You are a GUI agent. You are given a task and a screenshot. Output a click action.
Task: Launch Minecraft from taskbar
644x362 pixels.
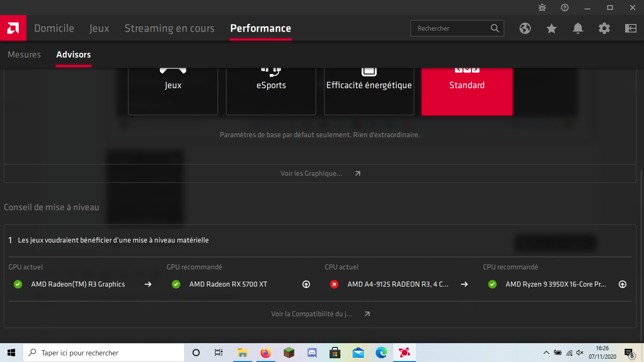click(289, 353)
